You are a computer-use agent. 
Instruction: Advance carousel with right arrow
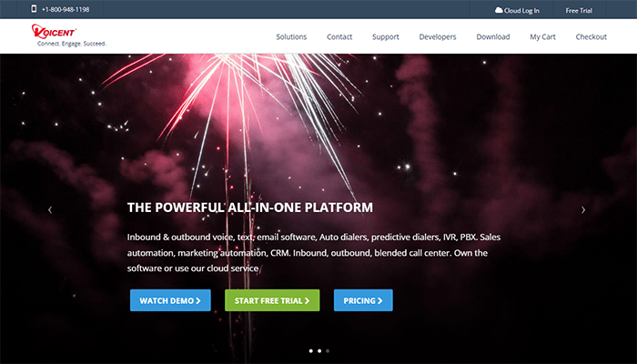583,209
